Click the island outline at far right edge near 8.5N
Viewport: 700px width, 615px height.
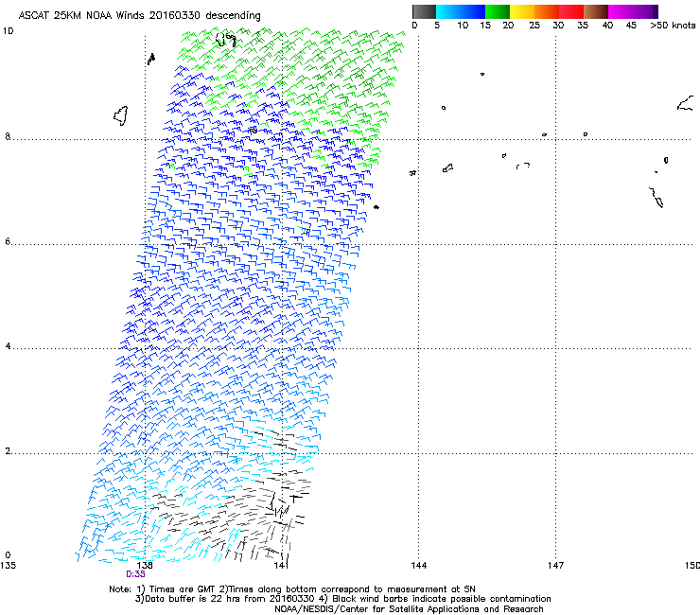coord(685,103)
